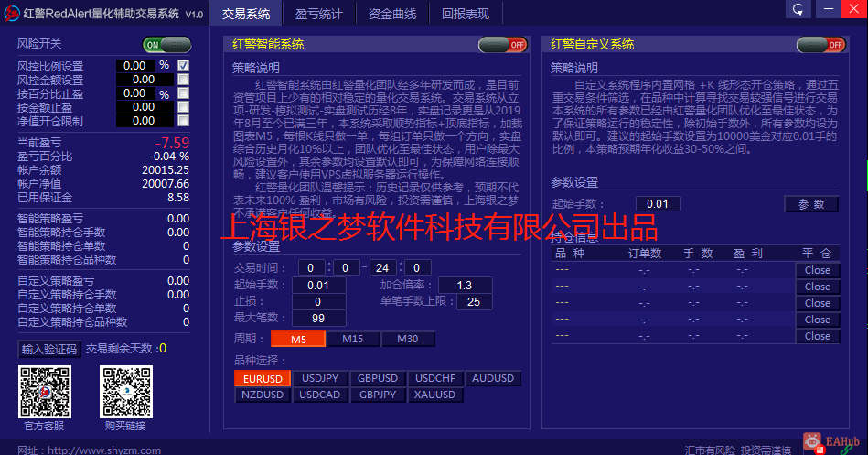Check the 按金额止盈 checkbox
868x455 pixels.
pos(183,106)
